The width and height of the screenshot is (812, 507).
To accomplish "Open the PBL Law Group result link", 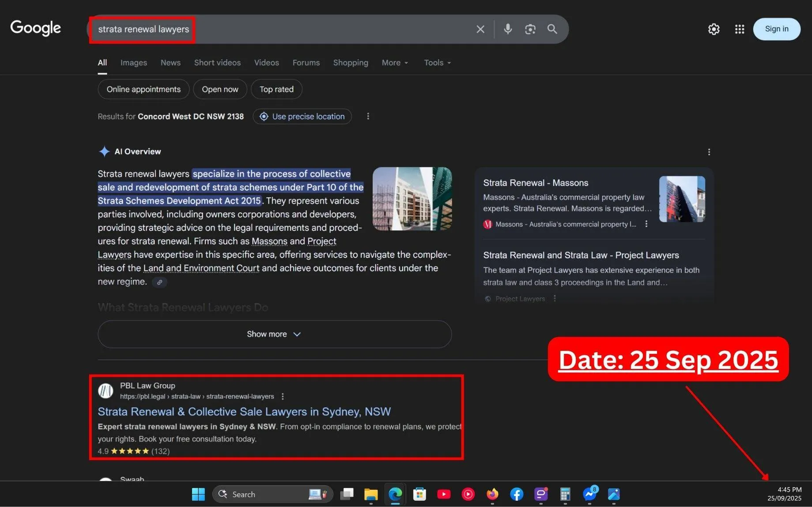I will 244,411.
